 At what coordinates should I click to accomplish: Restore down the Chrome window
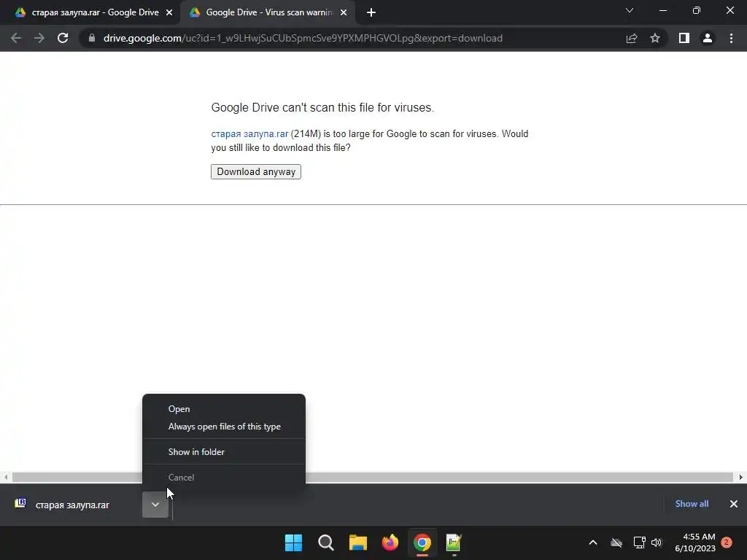coord(697,10)
